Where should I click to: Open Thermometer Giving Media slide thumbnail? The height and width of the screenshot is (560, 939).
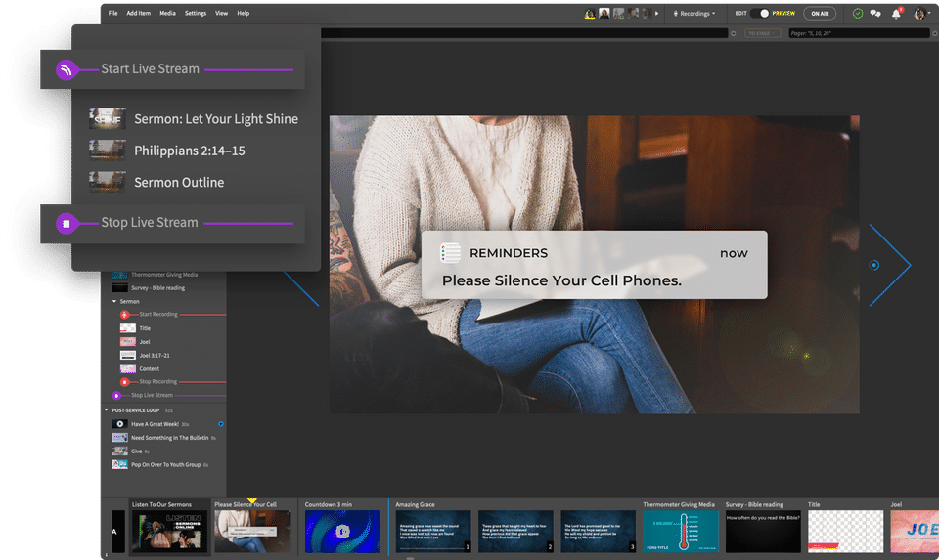click(681, 532)
